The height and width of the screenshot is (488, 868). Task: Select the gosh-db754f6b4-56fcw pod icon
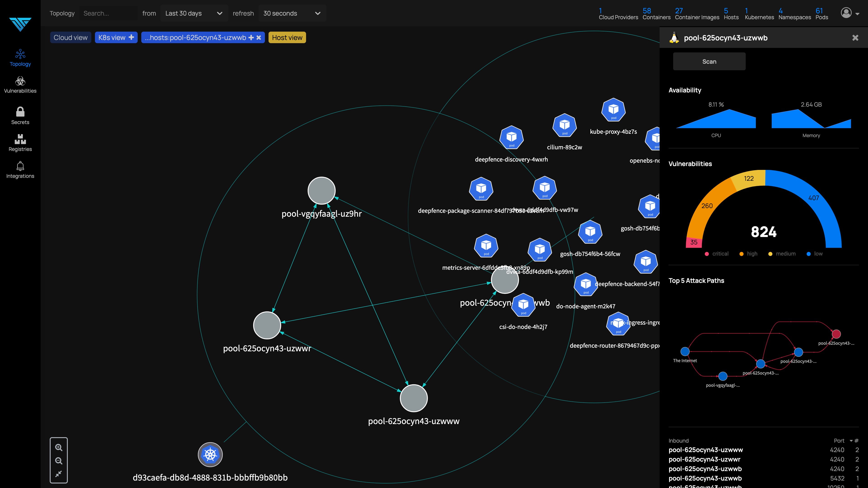pos(590,232)
